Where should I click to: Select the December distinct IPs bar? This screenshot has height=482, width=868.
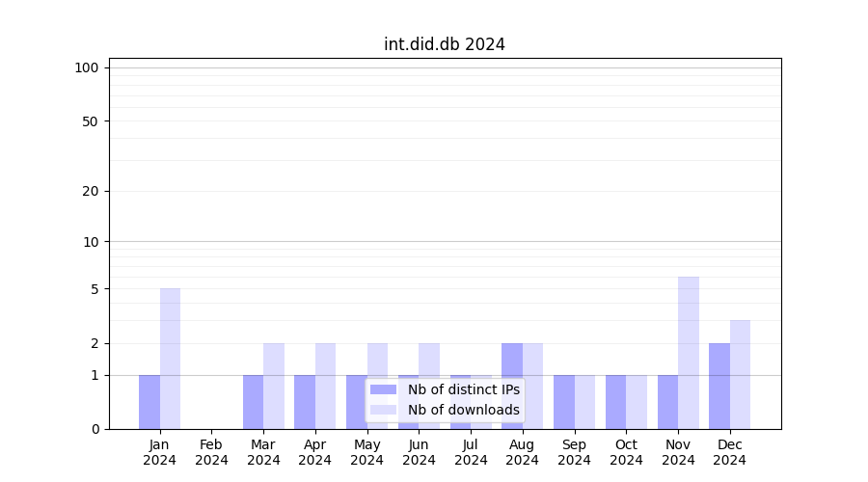tap(719, 386)
